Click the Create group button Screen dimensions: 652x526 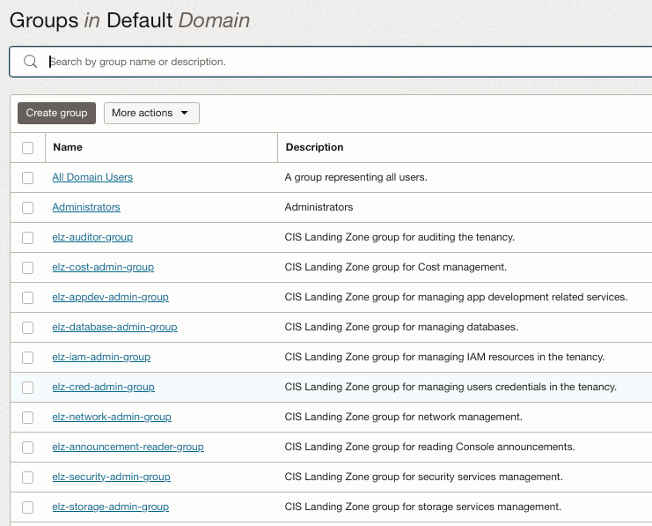tap(56, 113)
